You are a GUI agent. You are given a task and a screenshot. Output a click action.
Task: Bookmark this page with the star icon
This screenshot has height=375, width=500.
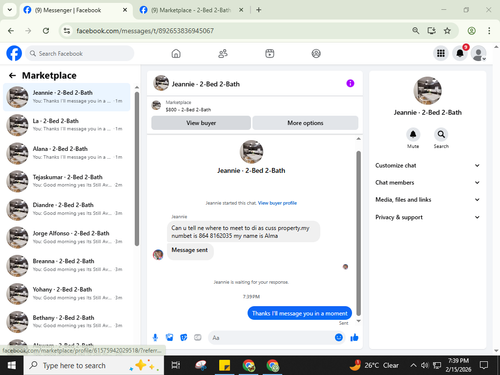coord(447,31)
